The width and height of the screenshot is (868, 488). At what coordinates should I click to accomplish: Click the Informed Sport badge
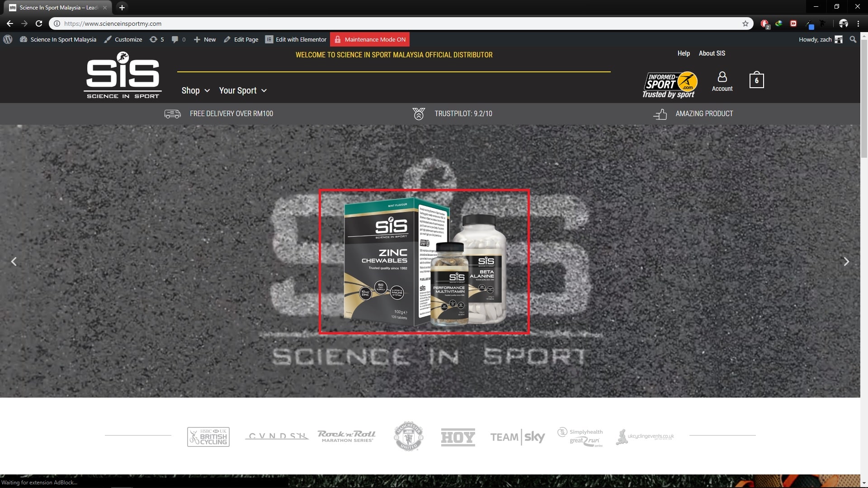670,84
